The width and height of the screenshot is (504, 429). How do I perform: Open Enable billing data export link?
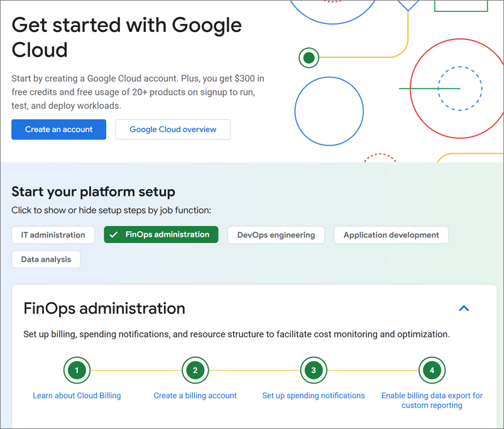(432, 400)
